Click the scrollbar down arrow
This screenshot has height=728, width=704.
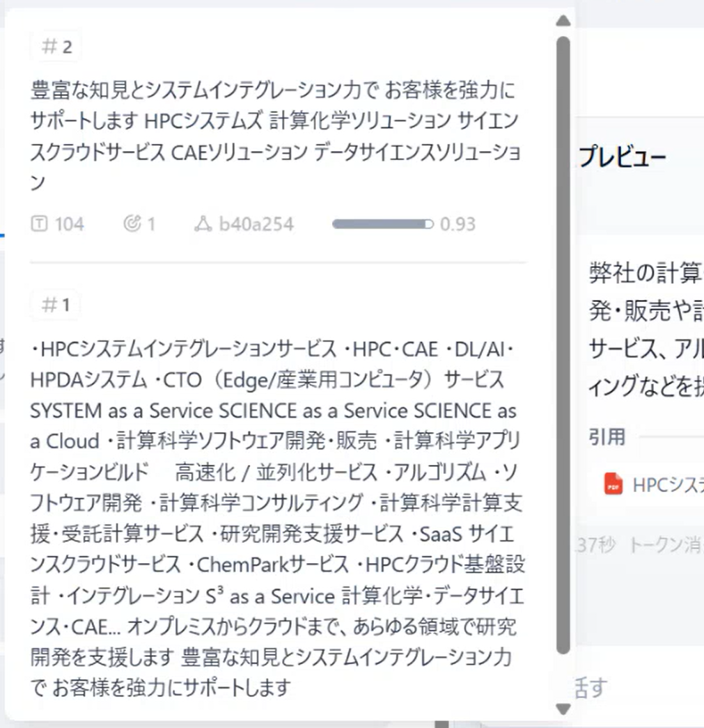[x=562, y=709]
